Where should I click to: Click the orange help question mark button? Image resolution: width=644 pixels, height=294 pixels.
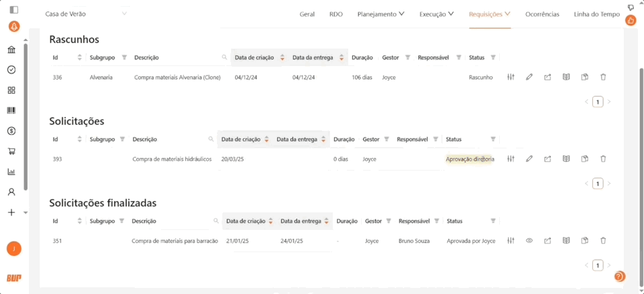(x=619, y=276)
